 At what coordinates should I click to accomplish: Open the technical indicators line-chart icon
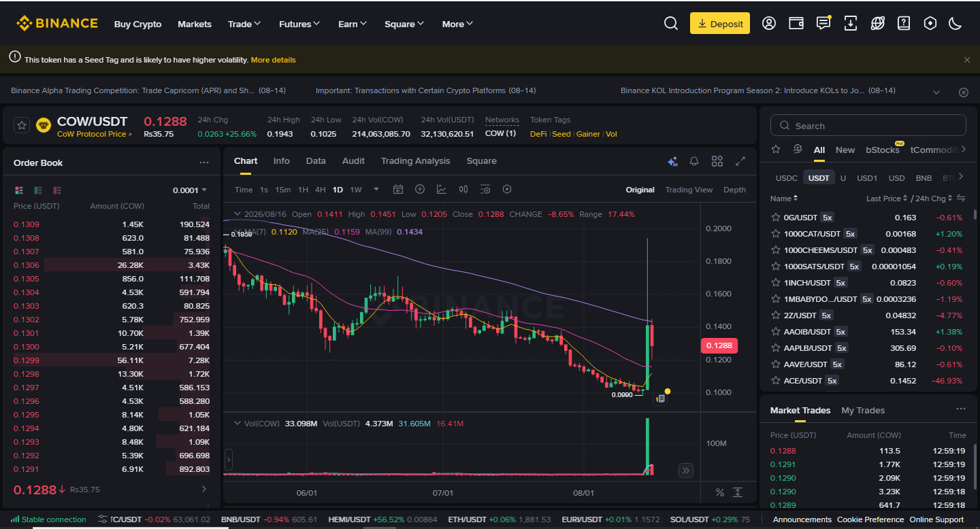(x=442, y=190)
